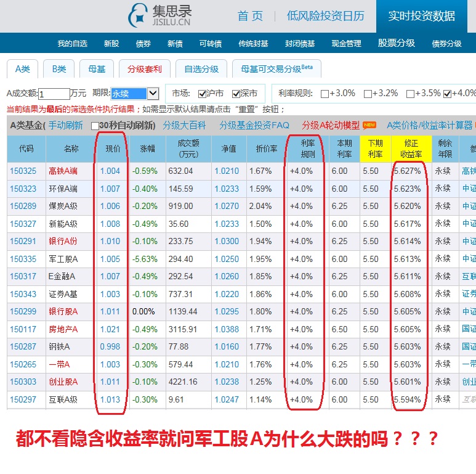The width and height of the screenshot is (476, 474).
Task: Sort by the 现价 column header
Action: [x=113, y=149]
